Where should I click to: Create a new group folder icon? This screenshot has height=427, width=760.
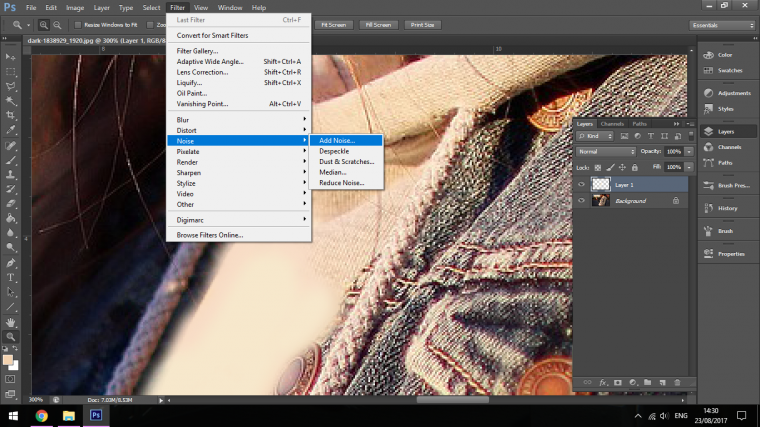[x=648, y=382]
